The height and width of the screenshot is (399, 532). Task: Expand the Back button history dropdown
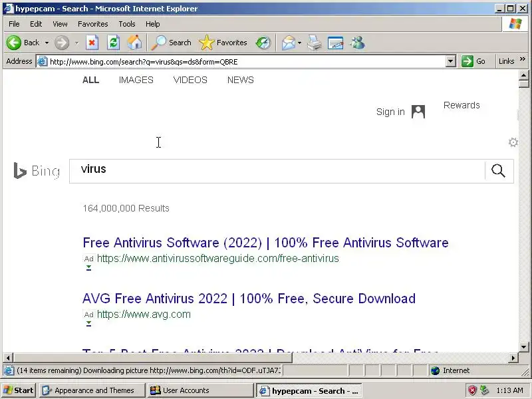(x=47, y=43)
